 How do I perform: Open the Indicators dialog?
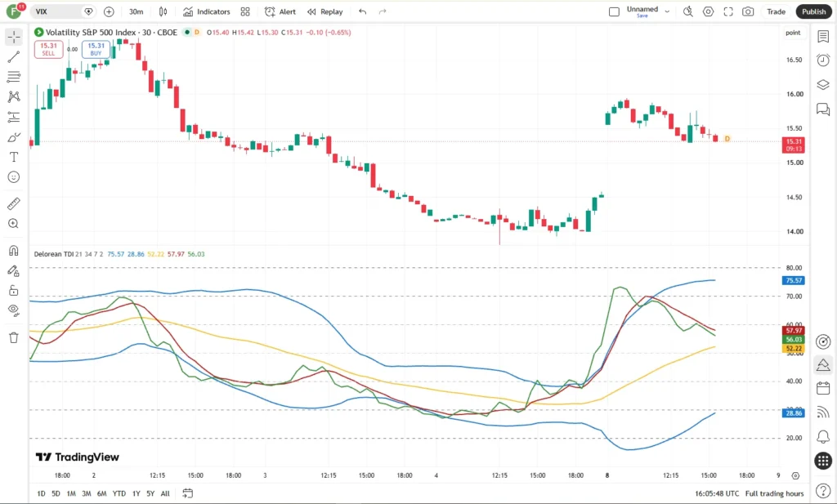point(206,11)
